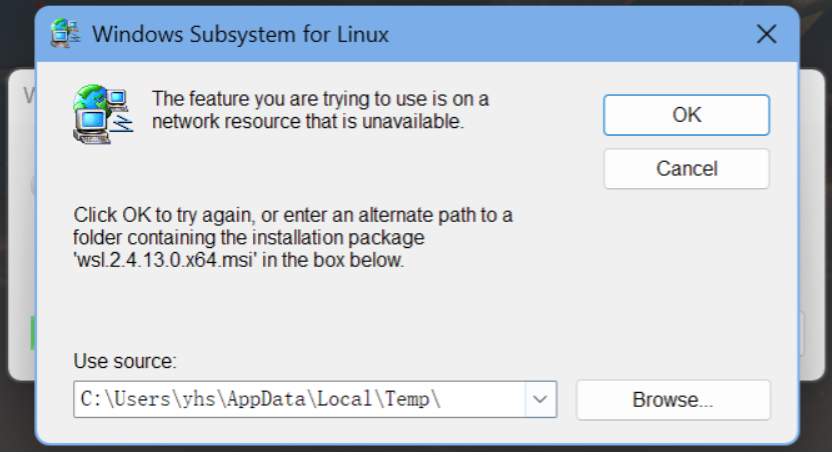Select the green progress bar behind dialog
The height and width of the screenshot is (452, 832).
tap(33, 333)
